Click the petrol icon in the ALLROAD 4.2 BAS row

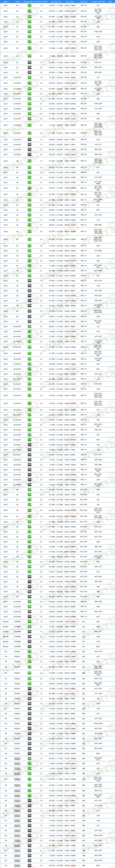coord(30,607)
